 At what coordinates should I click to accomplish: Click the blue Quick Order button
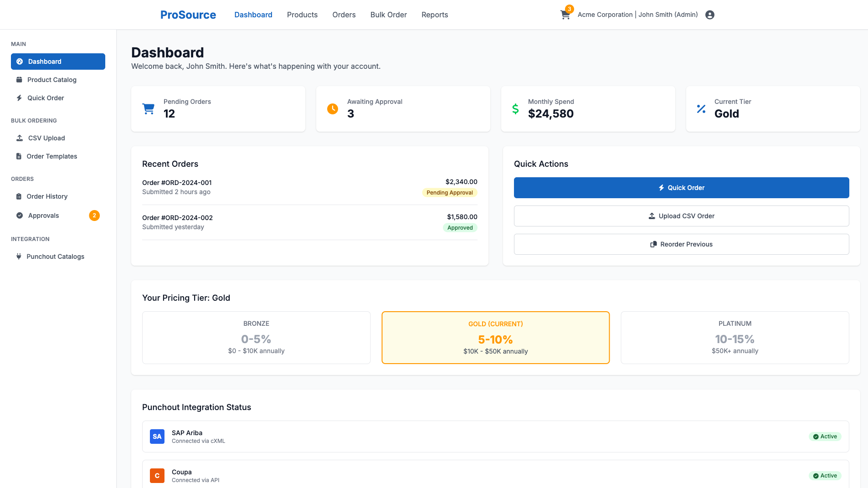681,187
